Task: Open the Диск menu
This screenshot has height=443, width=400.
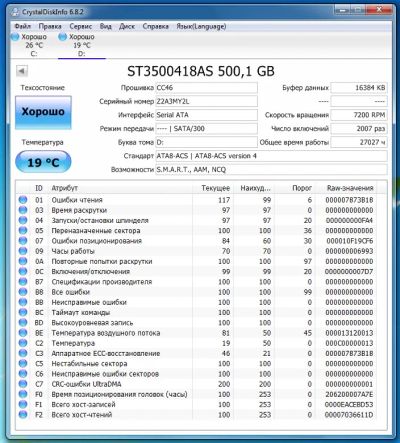Action: (127, 26)
